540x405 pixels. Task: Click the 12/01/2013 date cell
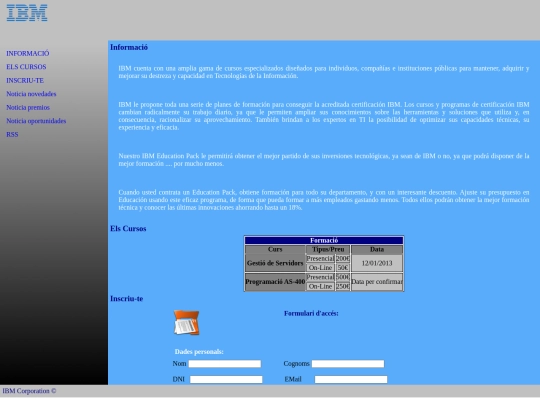(377, 263)
